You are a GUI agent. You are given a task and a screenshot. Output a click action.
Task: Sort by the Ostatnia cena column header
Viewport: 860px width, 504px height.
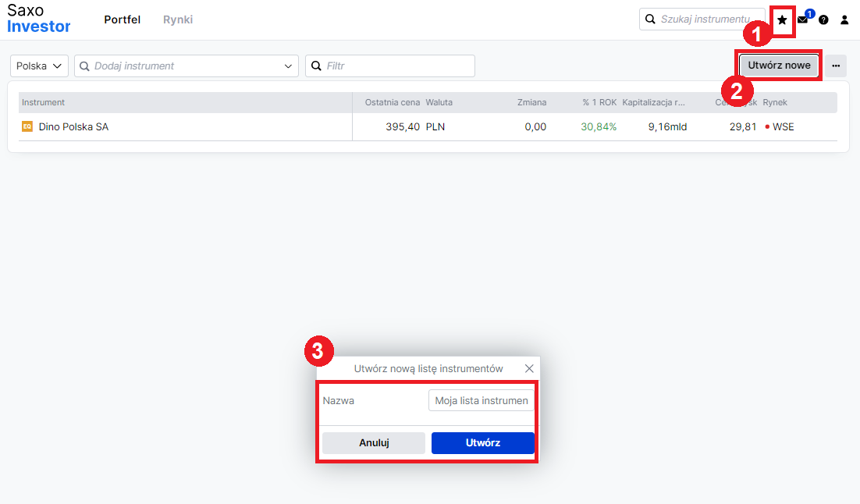392,102
